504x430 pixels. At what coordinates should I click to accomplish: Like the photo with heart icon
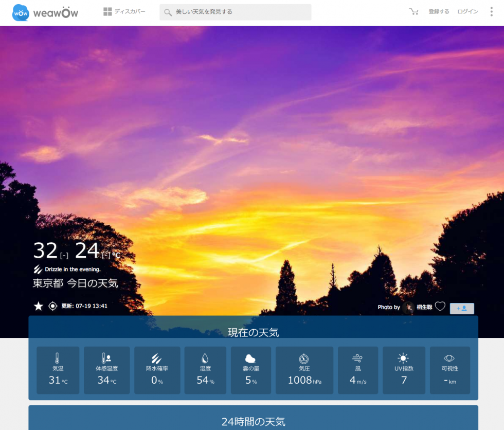[x=440, y=307]
